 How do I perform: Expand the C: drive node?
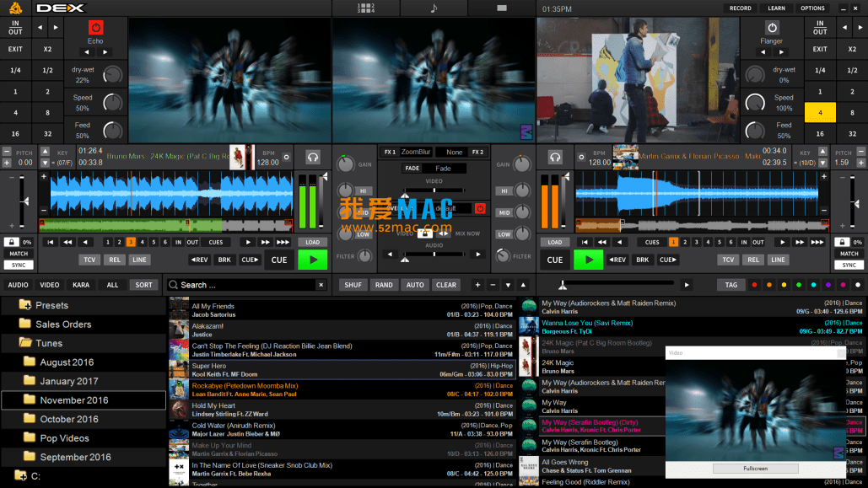(x=20, y=476)
